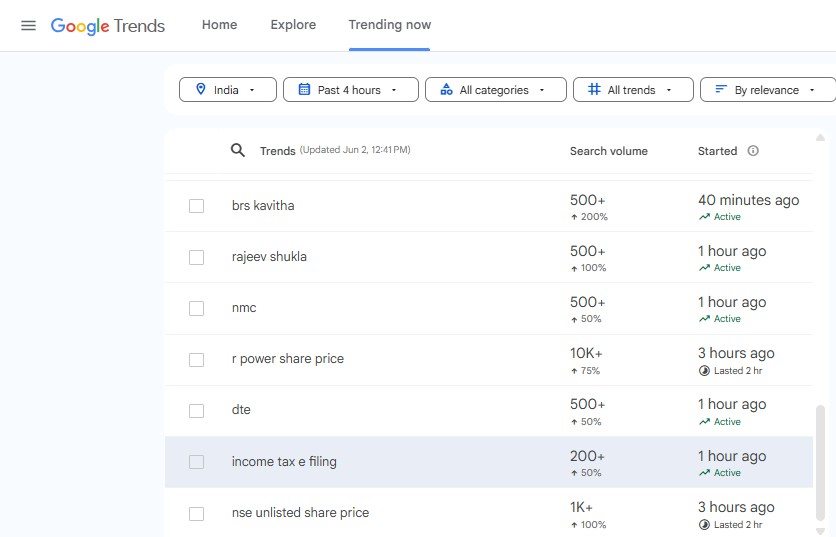This screenshot has width=836, height=537.
Task: Click the search magnifier icon in Trends header
Action: pyautogui.click(x=238, y=150)
